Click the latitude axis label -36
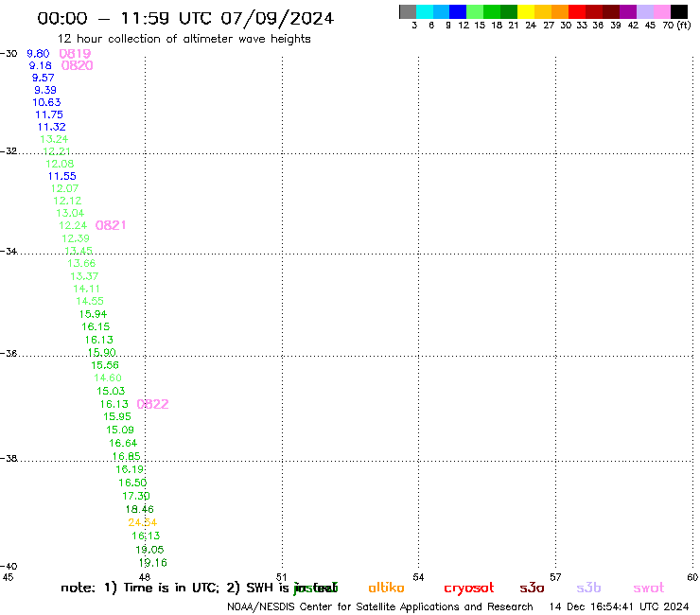Viewport: 700px width, 615px height. [x=9, y=354]
